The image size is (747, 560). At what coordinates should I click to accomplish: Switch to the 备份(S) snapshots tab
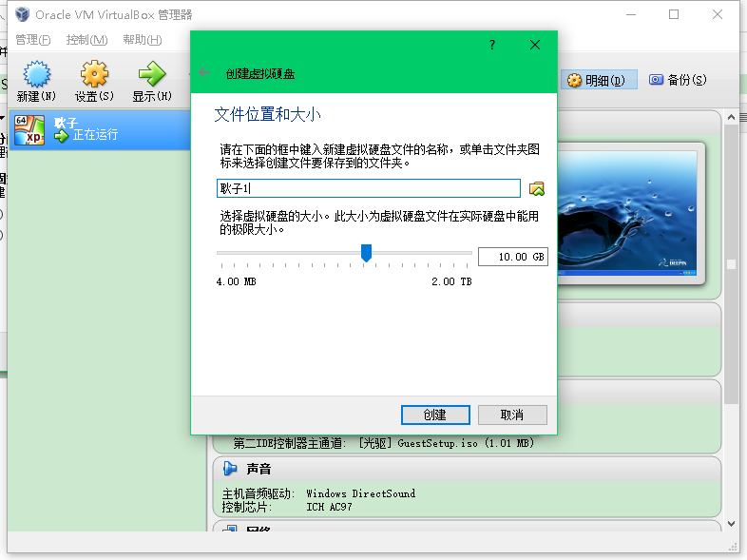click(x=678, y=80)
